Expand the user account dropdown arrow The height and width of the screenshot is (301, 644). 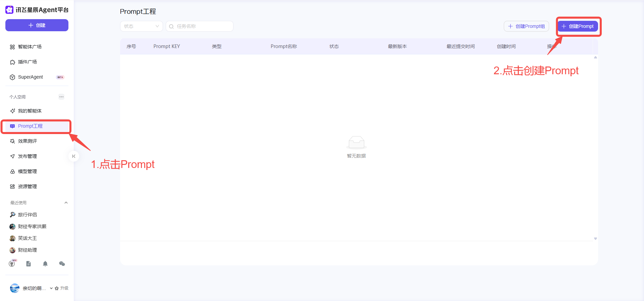51,288
